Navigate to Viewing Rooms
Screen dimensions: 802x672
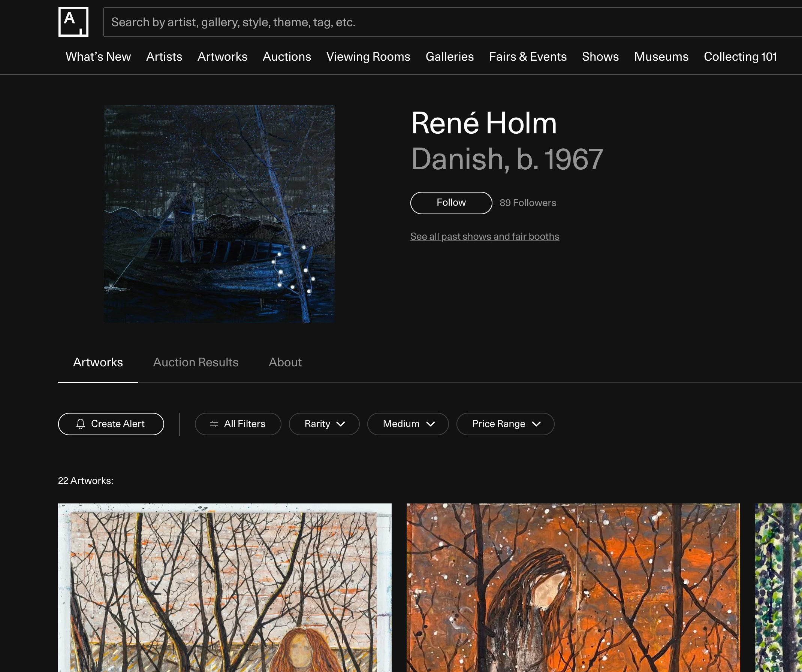pos(368,57)
